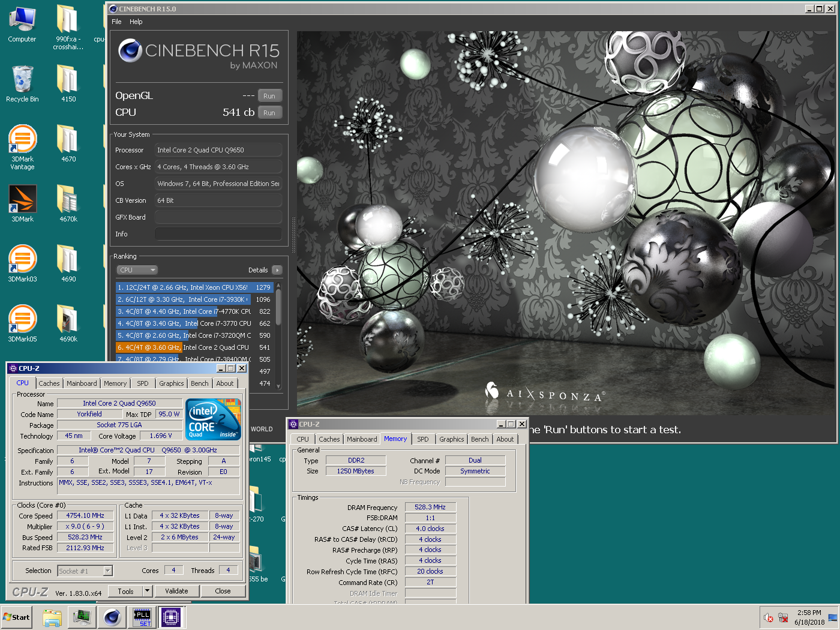Screen dimensions: 840x630
Task: Click the muted volume tray icon
Action: [x=769, y=617]
